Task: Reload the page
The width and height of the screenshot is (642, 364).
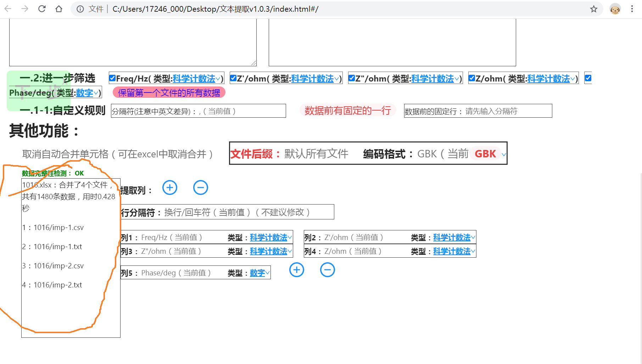Action: [42, 9]
